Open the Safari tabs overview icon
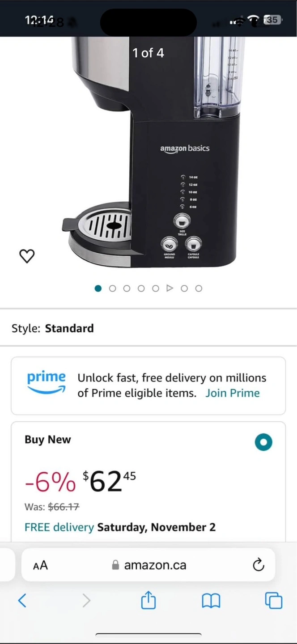This screenshot has height=644, width=297. (274, 600)
